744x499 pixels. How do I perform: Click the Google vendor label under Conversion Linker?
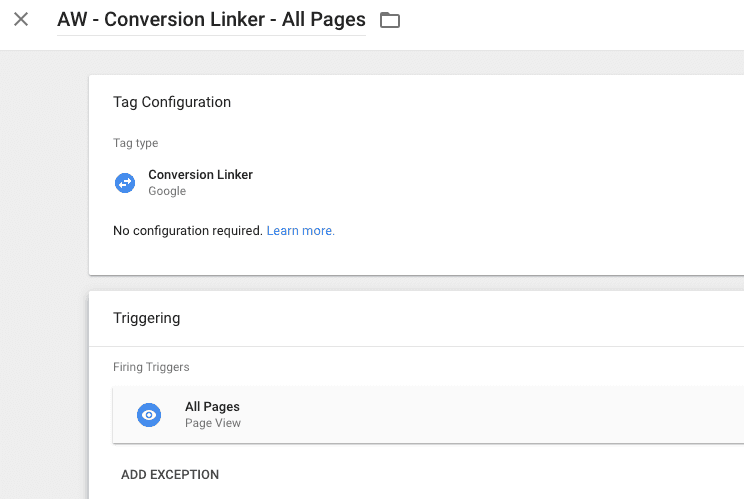click(167, 191)
